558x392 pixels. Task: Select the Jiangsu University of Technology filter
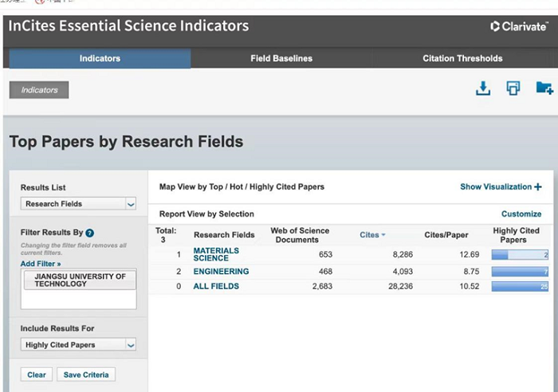tap(79, 280)
